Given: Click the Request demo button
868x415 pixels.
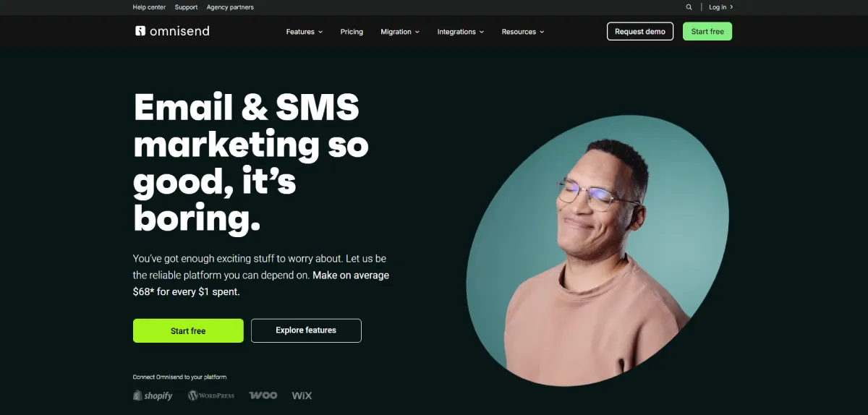Looking at the screenshot, I should (x=640, y=31).
